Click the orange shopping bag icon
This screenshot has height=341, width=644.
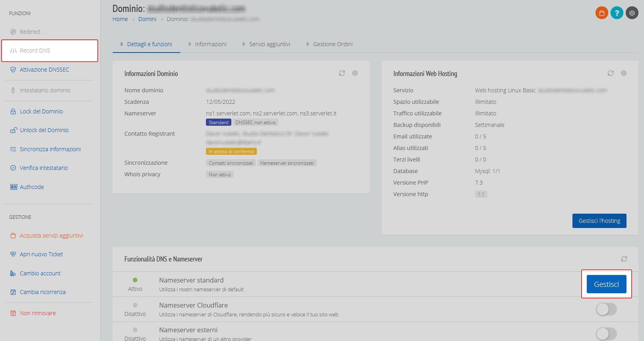(601, 13)
